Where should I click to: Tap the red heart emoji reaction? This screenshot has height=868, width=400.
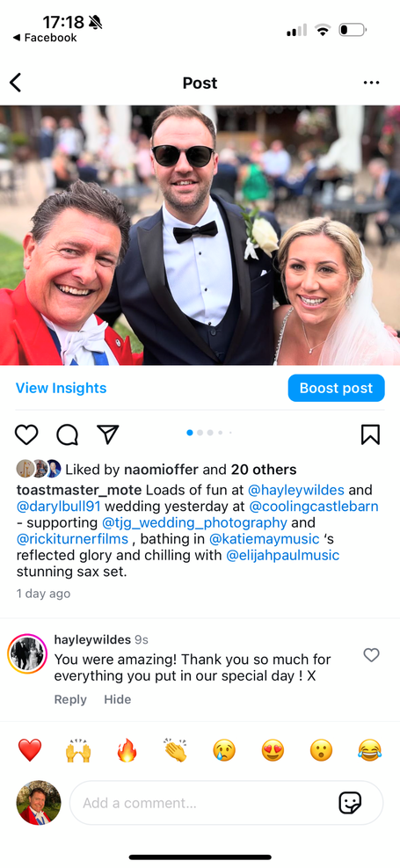pos(30,751)
